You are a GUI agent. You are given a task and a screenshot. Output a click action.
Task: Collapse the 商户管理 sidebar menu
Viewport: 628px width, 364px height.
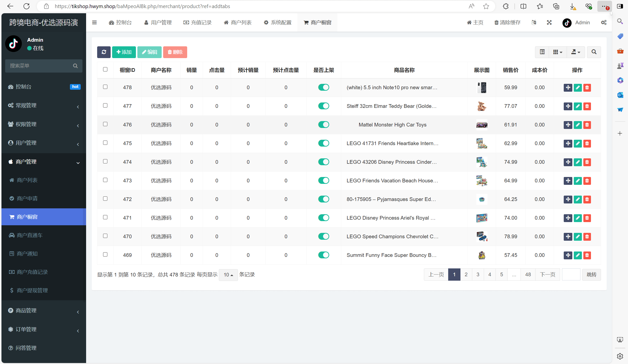pos(44,162)
